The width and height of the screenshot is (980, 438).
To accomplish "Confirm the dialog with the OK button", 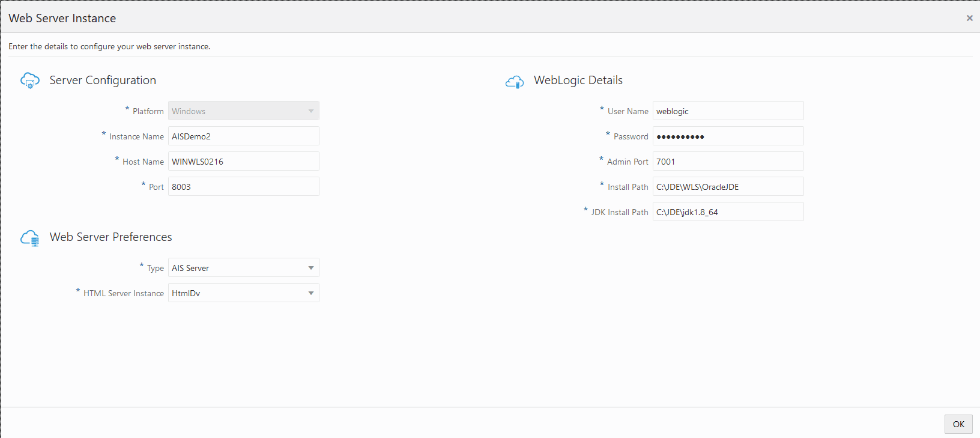I will pyautogui.click(x=958, y=424).
